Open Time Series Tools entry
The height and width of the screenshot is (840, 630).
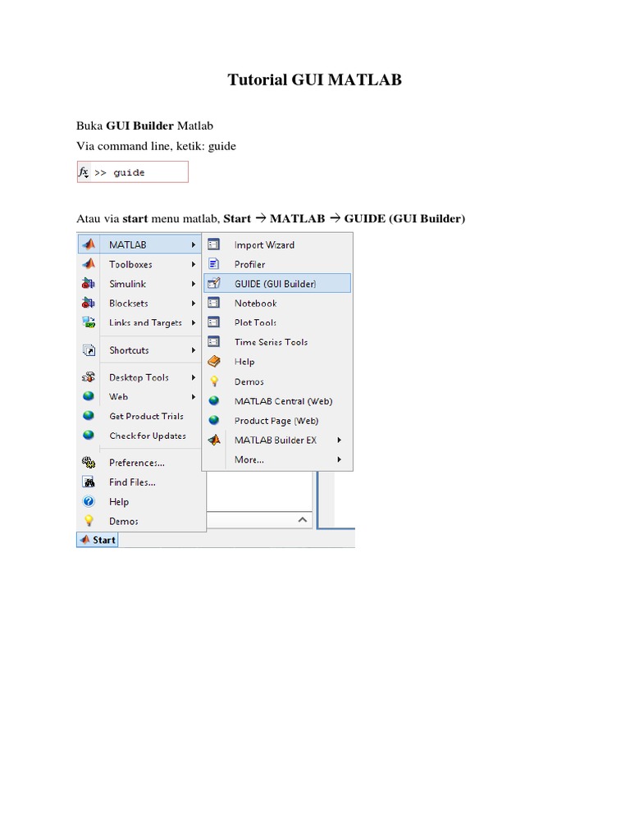[x=277, y=342]
